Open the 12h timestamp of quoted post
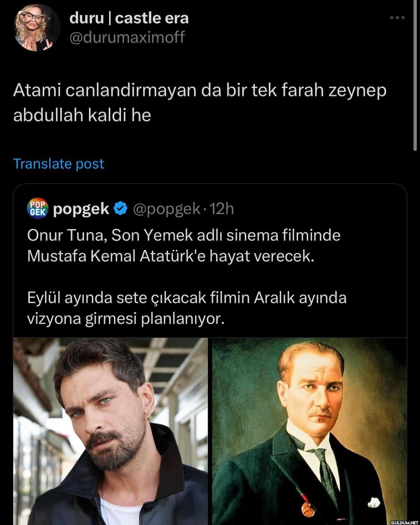The height and width of the screenshot is (525, 420). pyautogui.click(x=221, y=209)
